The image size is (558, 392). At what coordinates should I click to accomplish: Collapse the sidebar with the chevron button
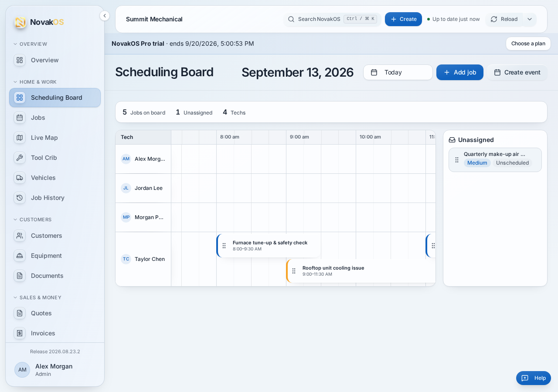point(105,16)
